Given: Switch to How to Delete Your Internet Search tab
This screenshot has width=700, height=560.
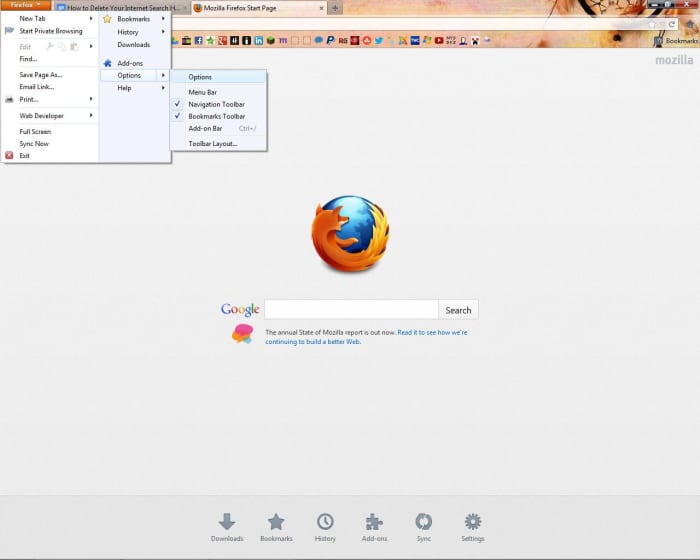Looking at the screenshot, I should point(120,8).
